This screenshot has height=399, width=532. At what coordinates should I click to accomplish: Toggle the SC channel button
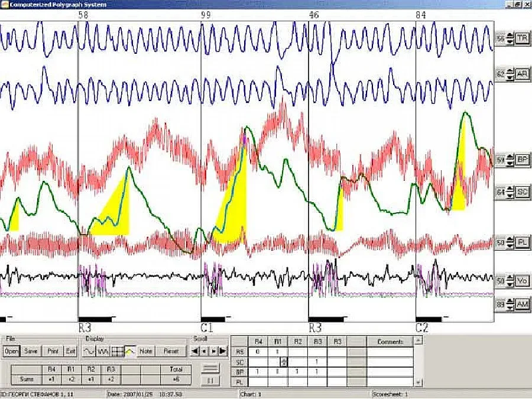[x=522, y=192]
